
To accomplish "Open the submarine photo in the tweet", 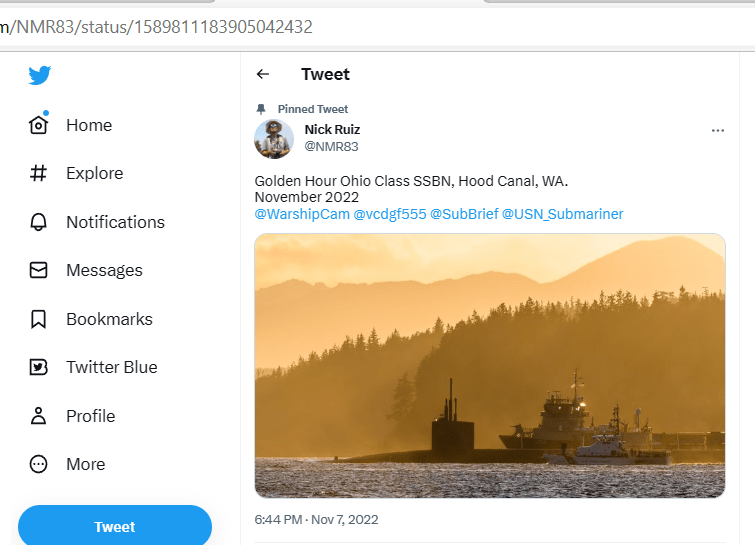I will 490,365.
